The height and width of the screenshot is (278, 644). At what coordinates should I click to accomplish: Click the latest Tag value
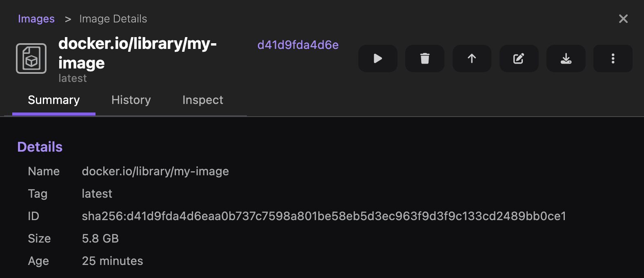97,194
